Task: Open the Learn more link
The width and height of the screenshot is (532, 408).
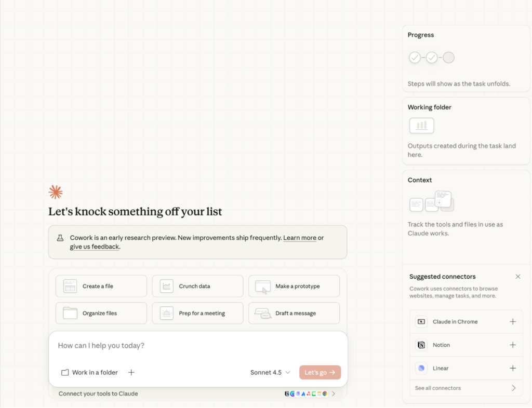Action: pos(300,238)
